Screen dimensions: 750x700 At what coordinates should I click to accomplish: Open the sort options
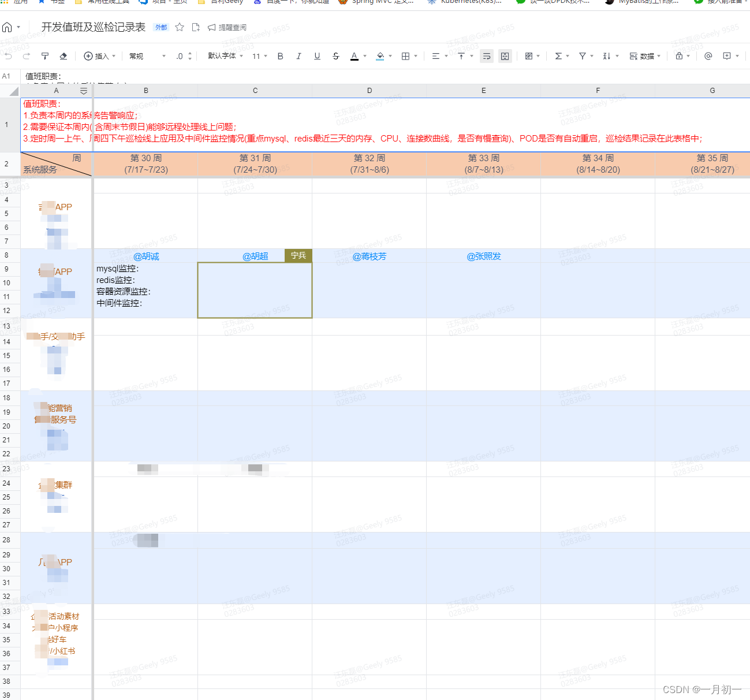pyautogui.click(x=610, y=56)
